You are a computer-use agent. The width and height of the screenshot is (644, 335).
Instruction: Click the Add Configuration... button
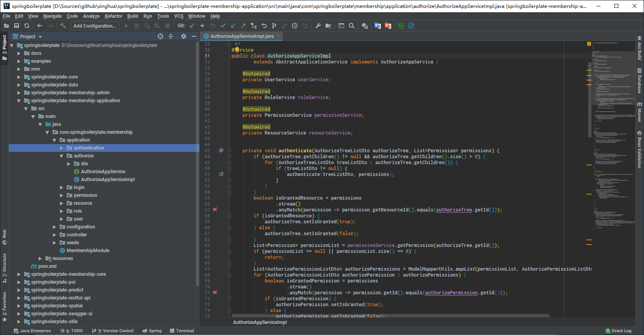pyautogui.click(x=95, y=26)
